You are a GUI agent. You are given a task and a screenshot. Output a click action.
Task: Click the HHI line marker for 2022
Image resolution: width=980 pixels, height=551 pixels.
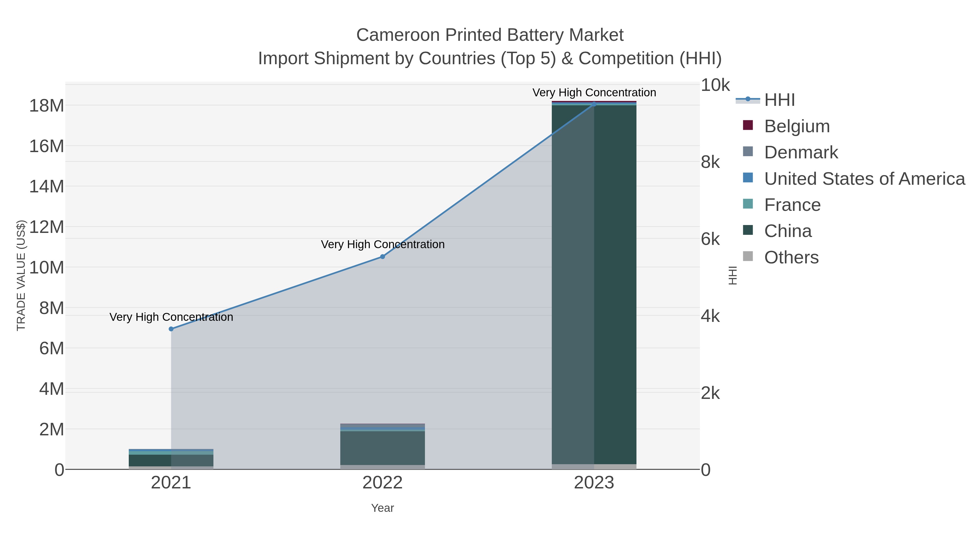click(x=383, y=257)
